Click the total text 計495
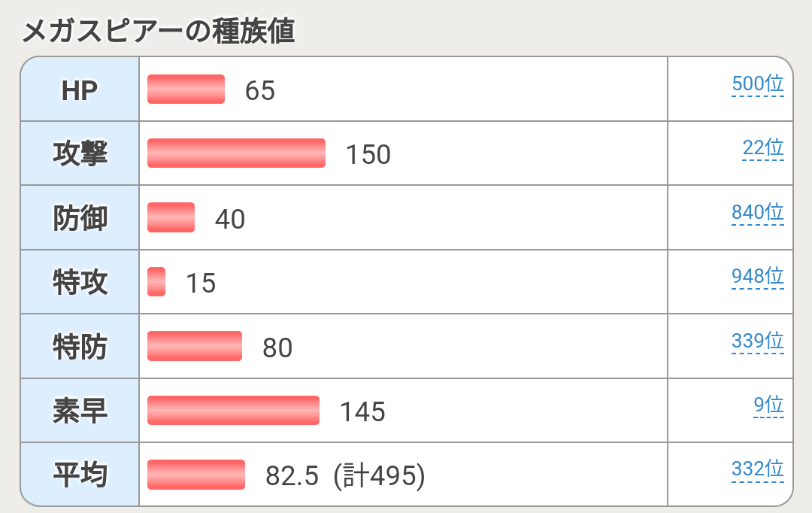This screenshot has width=812, height=513. pos(380,475)
